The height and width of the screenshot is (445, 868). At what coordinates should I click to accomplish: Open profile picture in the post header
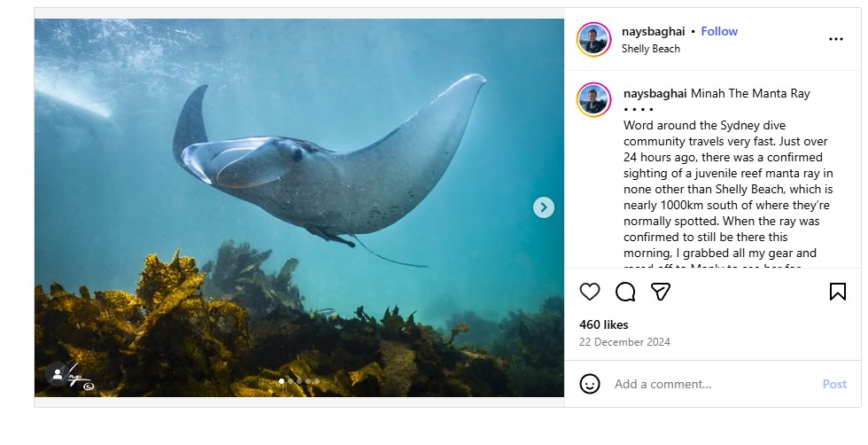tap(593, 39)
